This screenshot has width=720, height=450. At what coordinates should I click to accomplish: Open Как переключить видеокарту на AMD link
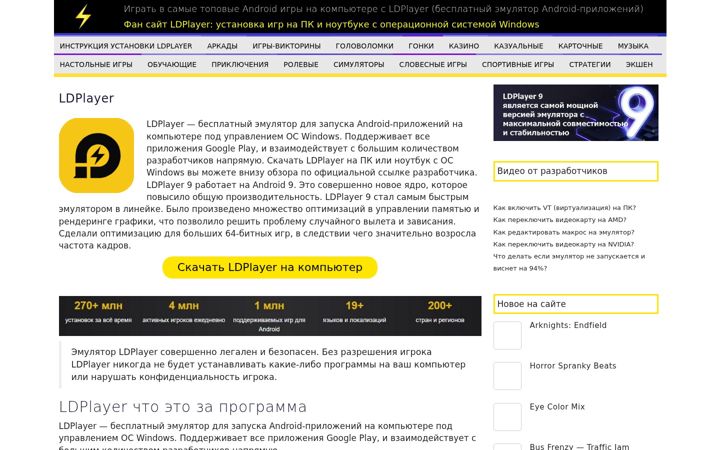click(x=560, y=219)
